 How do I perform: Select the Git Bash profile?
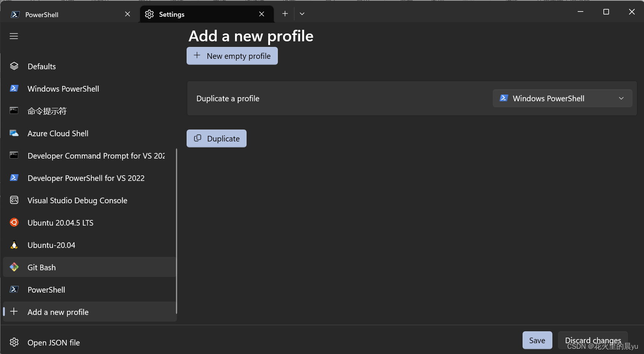89,267
